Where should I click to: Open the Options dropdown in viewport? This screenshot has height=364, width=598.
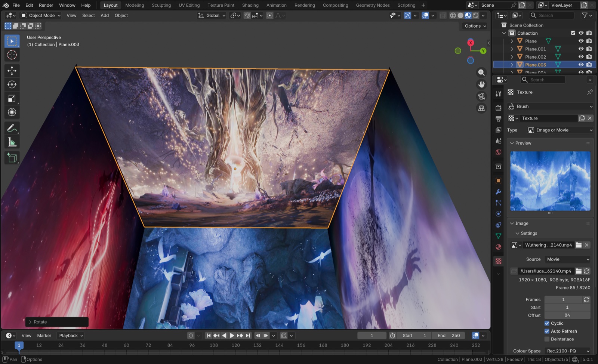click(475, 26)
